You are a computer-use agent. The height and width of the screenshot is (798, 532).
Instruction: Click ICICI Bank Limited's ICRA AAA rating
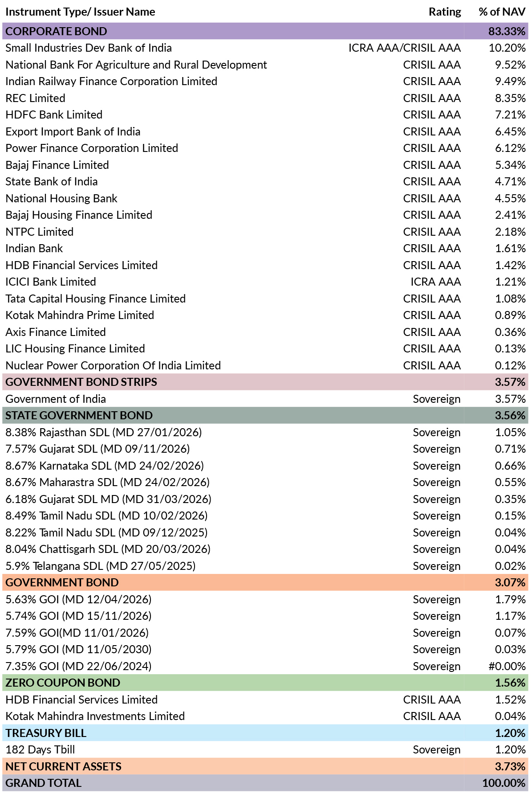click(435, 282)
